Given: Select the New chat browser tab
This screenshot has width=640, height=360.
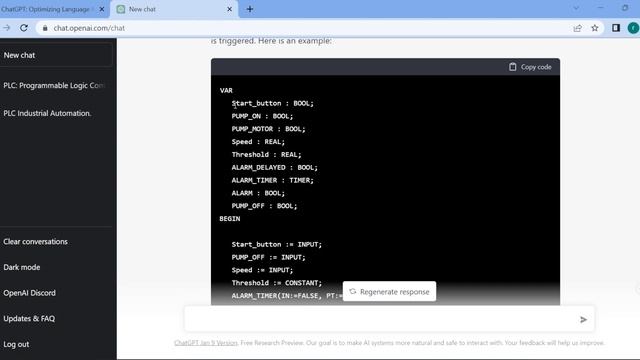Looking at the screenshot, I should pos(174,9).
